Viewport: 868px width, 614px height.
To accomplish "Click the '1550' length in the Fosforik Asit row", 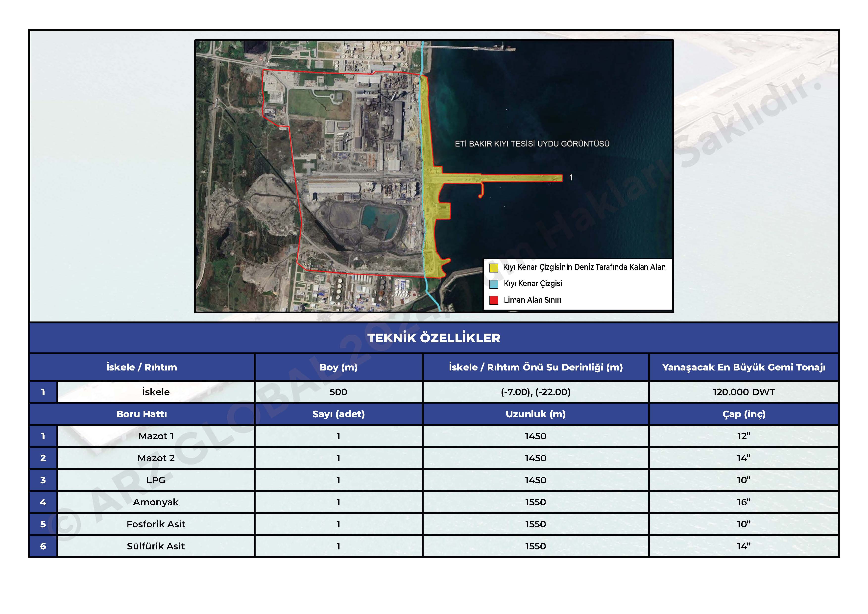I will coord(536,524).
